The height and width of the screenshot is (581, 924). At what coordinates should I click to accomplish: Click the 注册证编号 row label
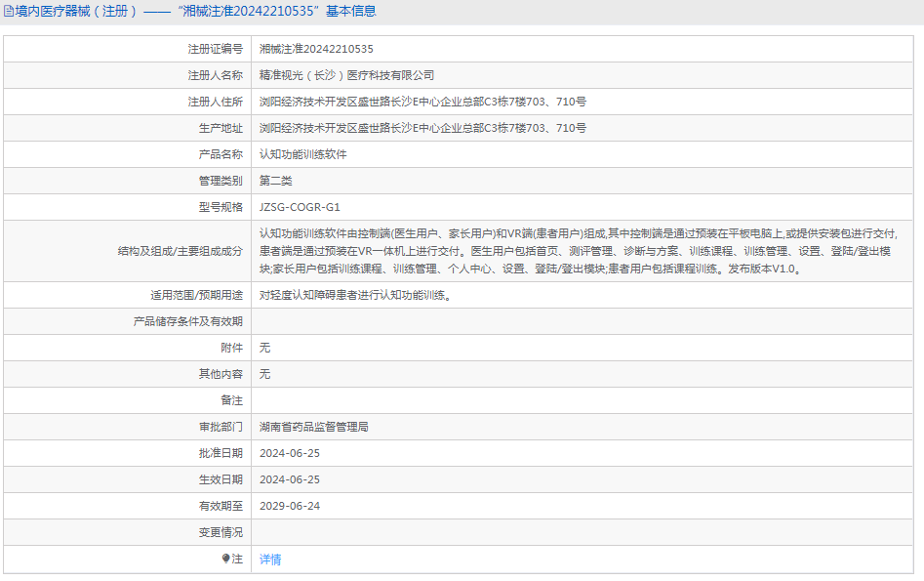click(x=215, y=49)
